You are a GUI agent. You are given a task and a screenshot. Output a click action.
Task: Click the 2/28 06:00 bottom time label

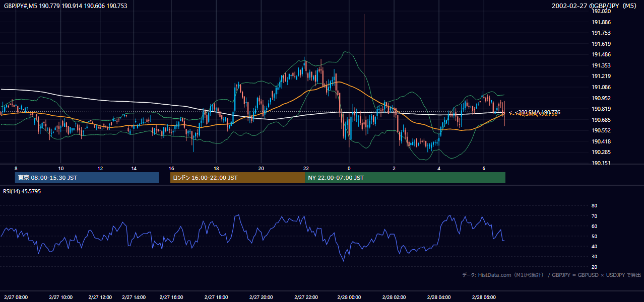483,297
